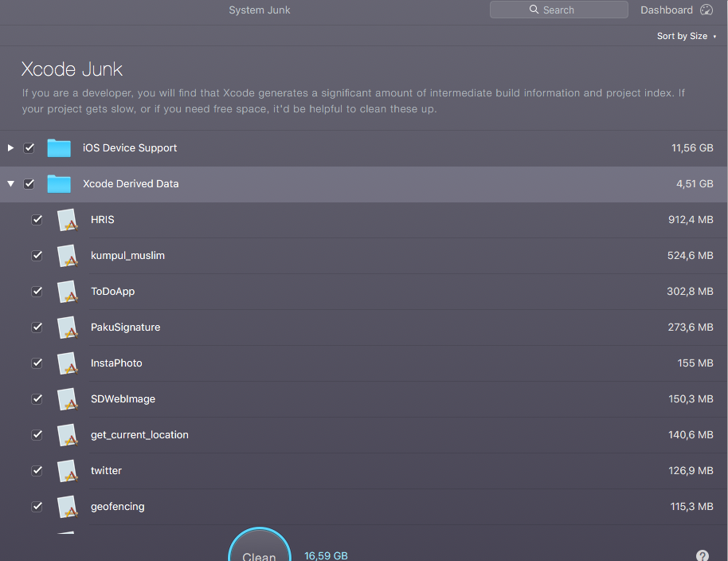Click the Xcode Junk heading
This screenshot has width=728, height=561.
point(72,69)
